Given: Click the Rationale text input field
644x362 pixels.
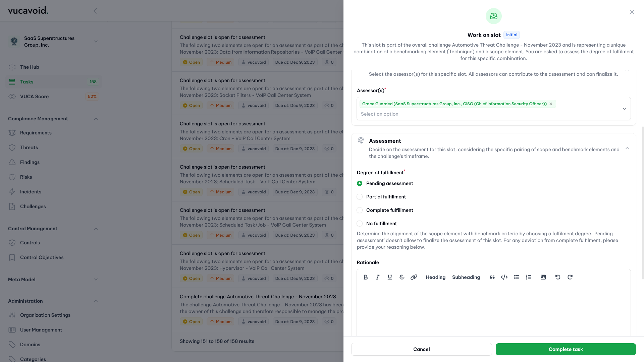Looking at the screenshot, I should (493, 309).
